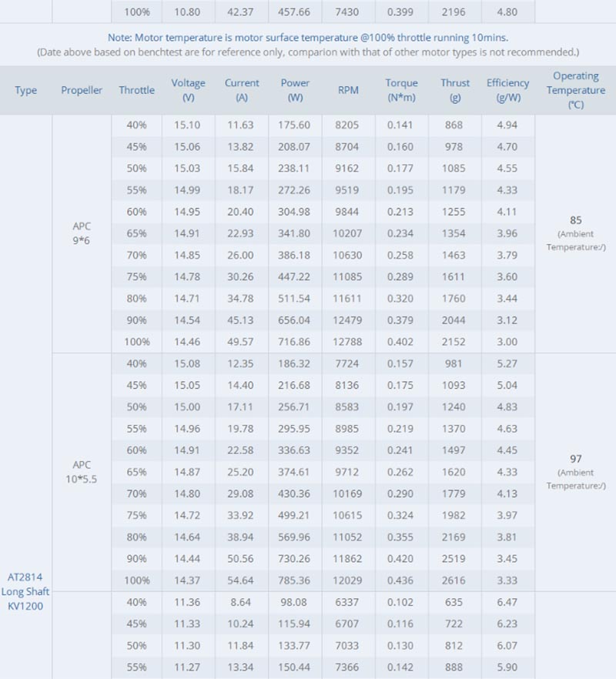This screenshot has width=616, height=679.
Task: Select the Current (A) column header
Action: click(x=241, y=90)
